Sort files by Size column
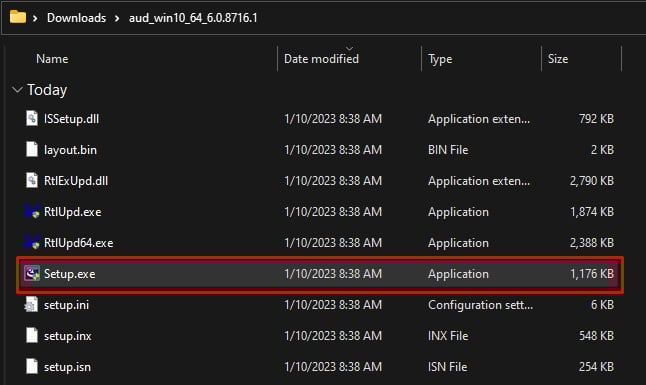The height and width of the screenshot is (385, 646). tap(558, 59)
